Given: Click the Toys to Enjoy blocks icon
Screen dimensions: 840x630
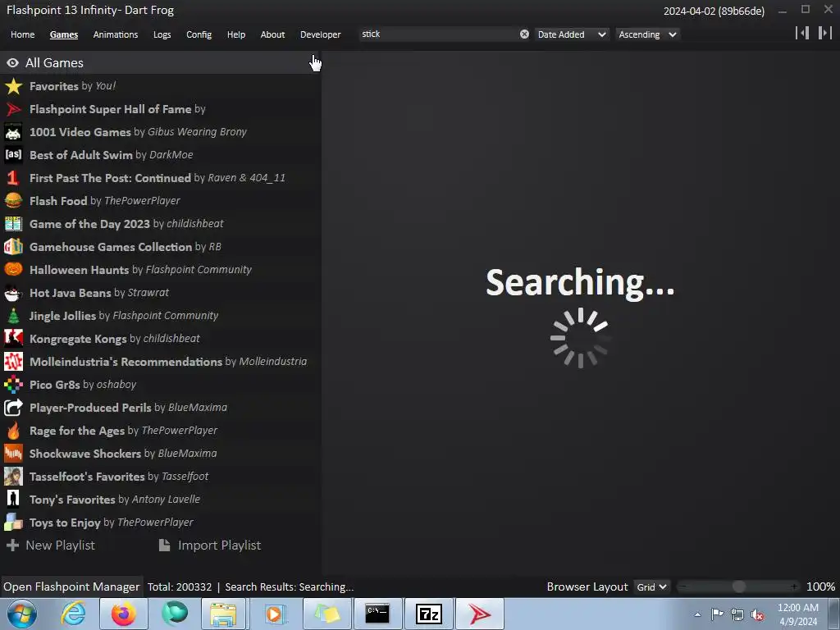Looking at the screenshot, I should pyautogui.click(x=13, y=523).
